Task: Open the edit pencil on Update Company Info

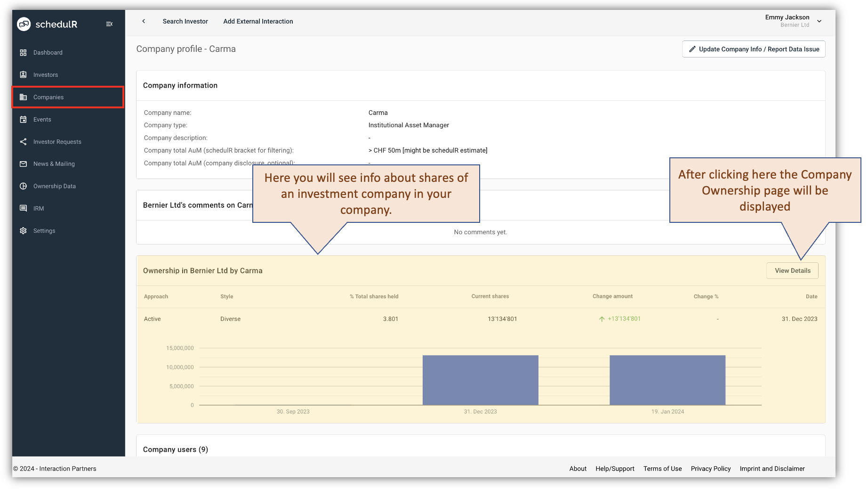Action: [692, 49]
